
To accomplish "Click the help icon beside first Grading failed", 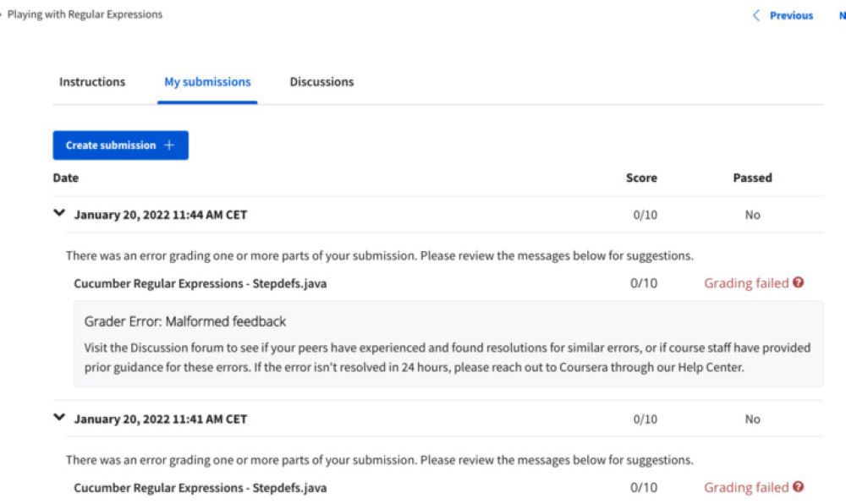I will pos(799,282).
